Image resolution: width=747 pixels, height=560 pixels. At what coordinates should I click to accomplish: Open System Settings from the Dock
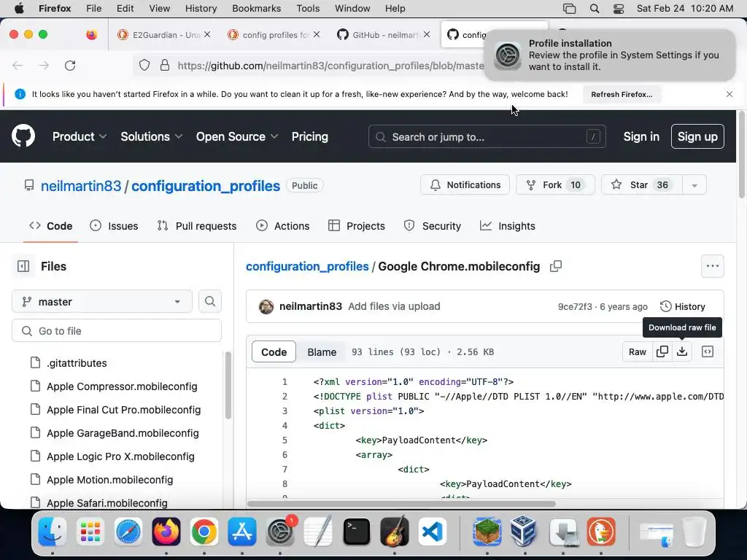(280, 532)
